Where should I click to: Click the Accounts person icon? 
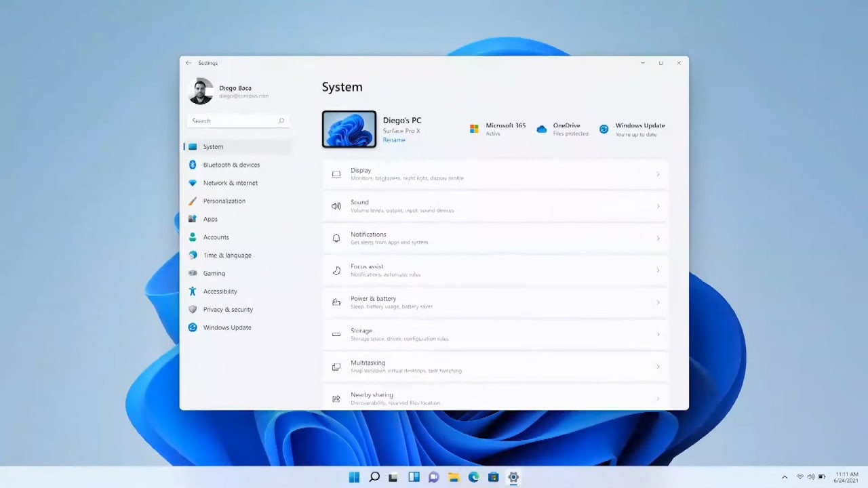point(193,237)
